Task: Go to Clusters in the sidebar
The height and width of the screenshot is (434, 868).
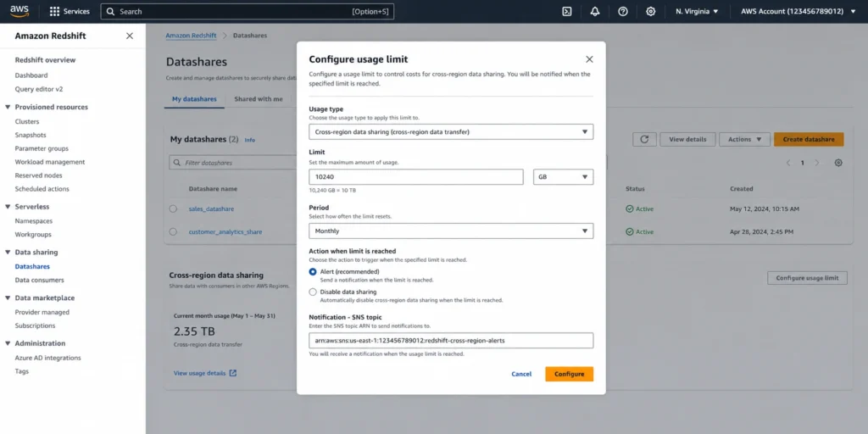Action: (x=27, y=122)
